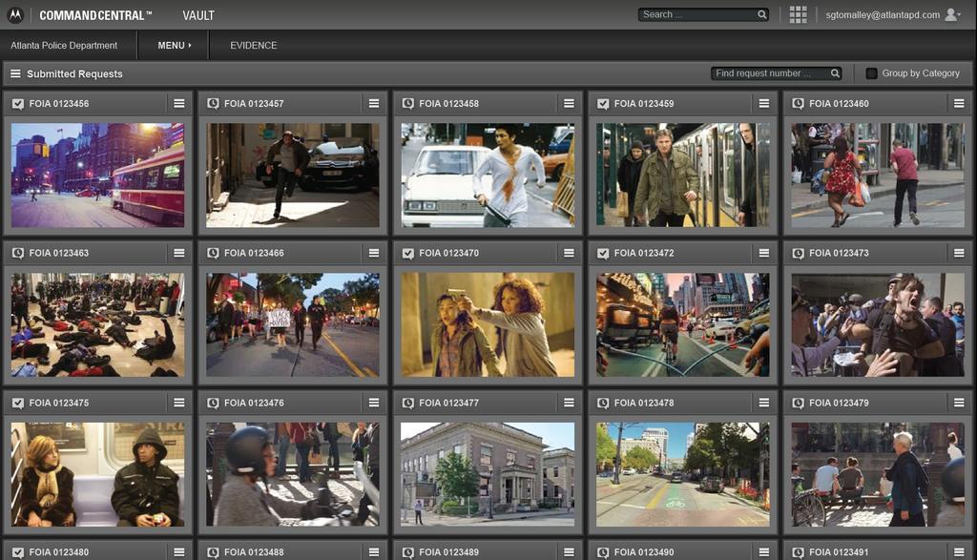Toggle the checkmark on FOIA 0123456
The width and height of the screenshot is (977, 560).
18,103
